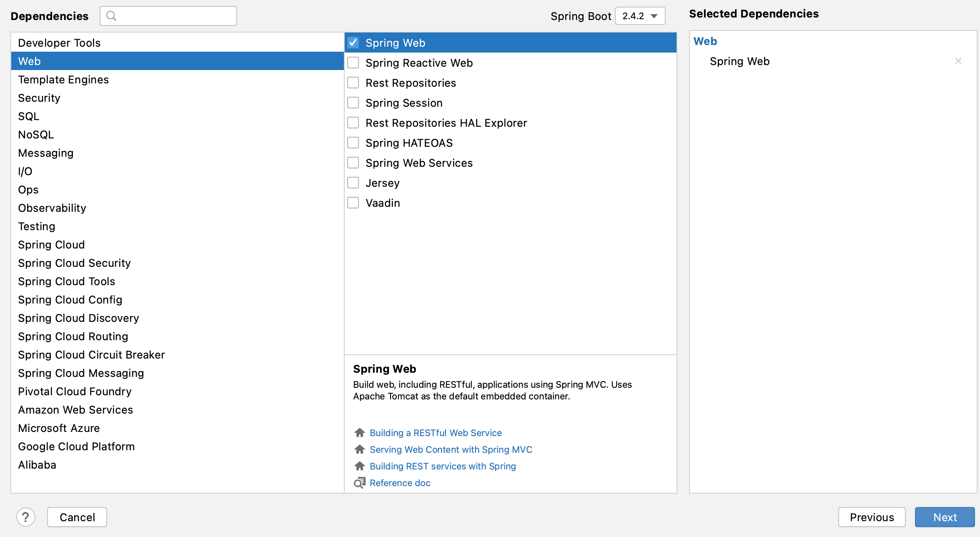
Task: Select Spring Cloud Routing category
Action: (x=178, y=336)
